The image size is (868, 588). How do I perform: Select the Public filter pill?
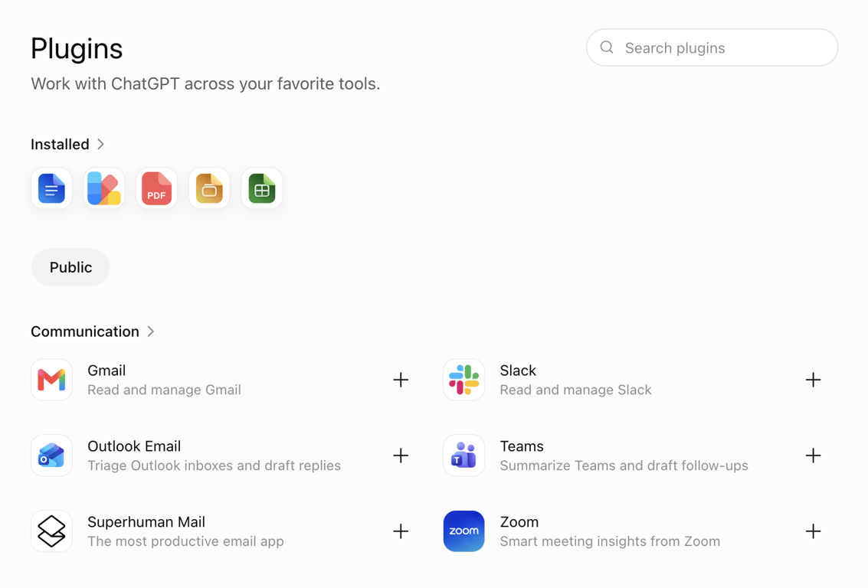tap(70, 267)
